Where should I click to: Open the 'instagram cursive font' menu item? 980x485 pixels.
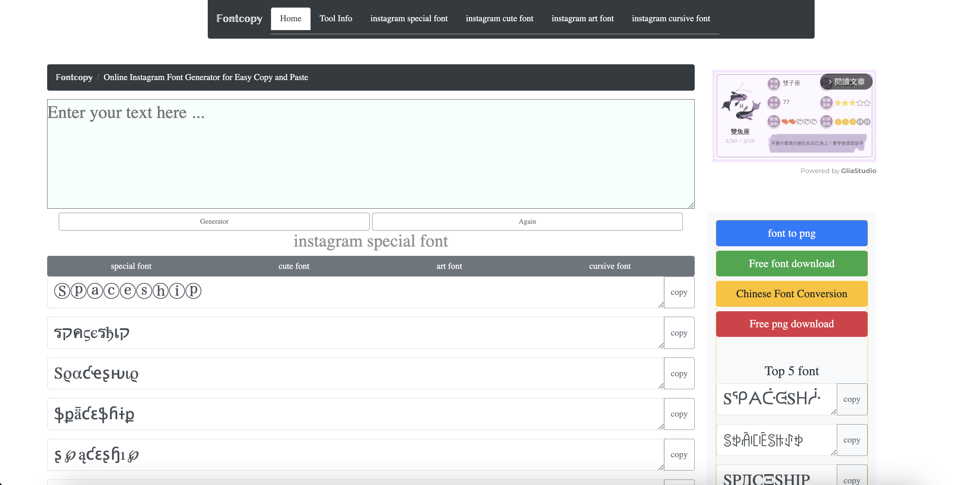click(671, 18)
